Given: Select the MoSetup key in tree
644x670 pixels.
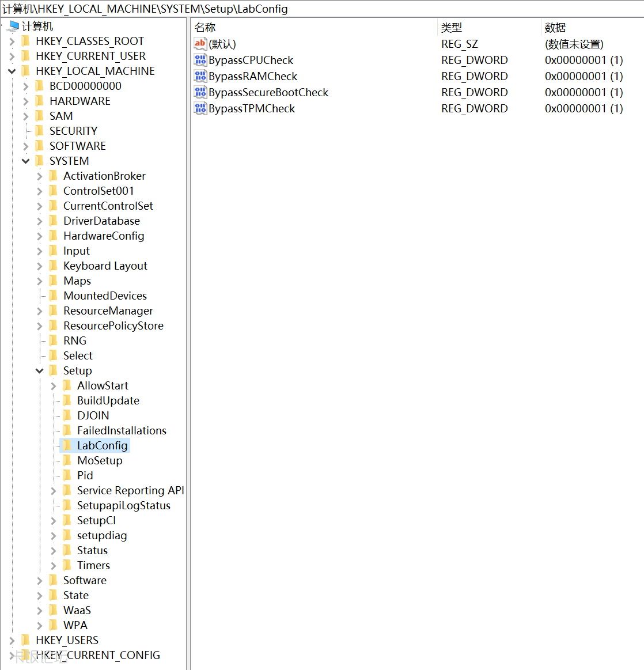Looking at the screenshot, I should tap(100, 460).
